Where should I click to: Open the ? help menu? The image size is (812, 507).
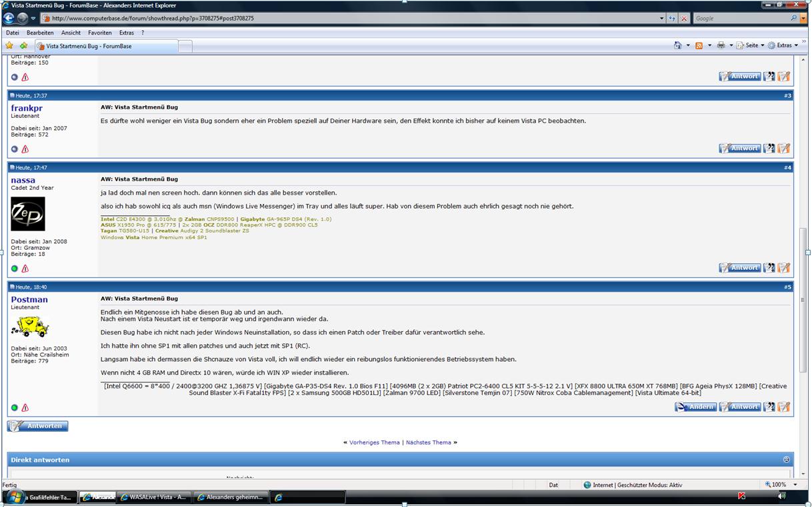(142, 33)
